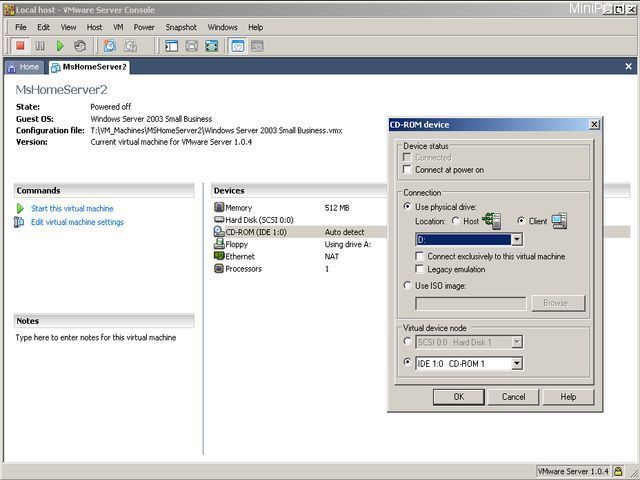Click the Suspend (pause) toolbar icon
This screenshot has width=640, height=480.
point(40,46)
